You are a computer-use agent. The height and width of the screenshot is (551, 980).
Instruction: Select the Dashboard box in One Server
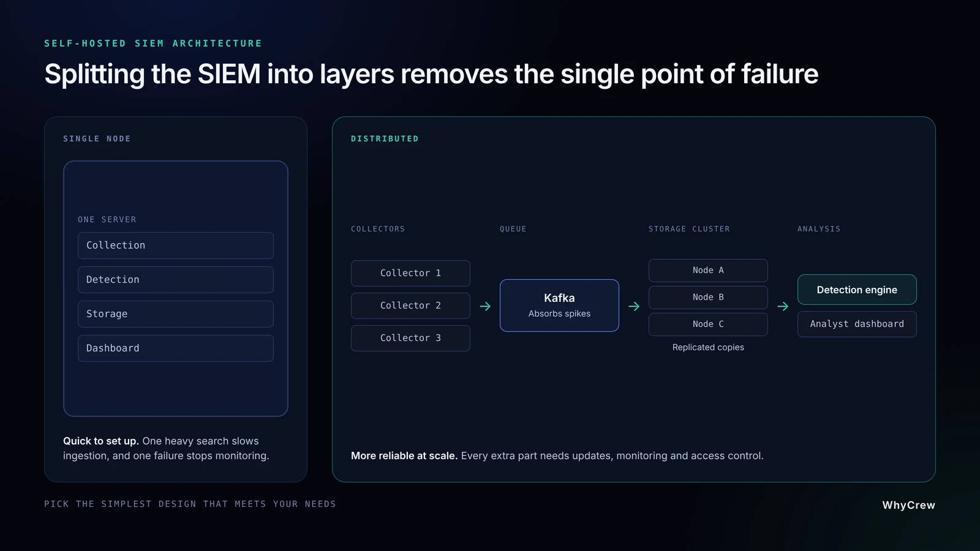(x=175, y=348)
